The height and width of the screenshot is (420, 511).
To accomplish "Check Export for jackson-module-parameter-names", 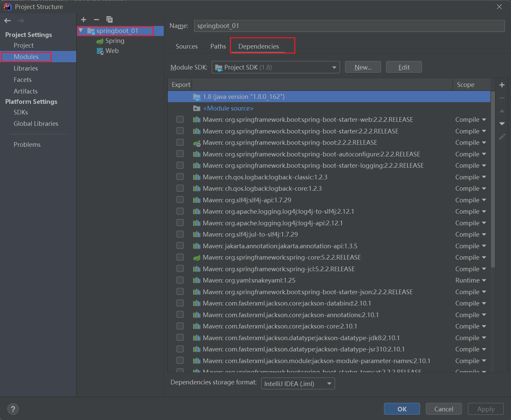I will 180,360.
